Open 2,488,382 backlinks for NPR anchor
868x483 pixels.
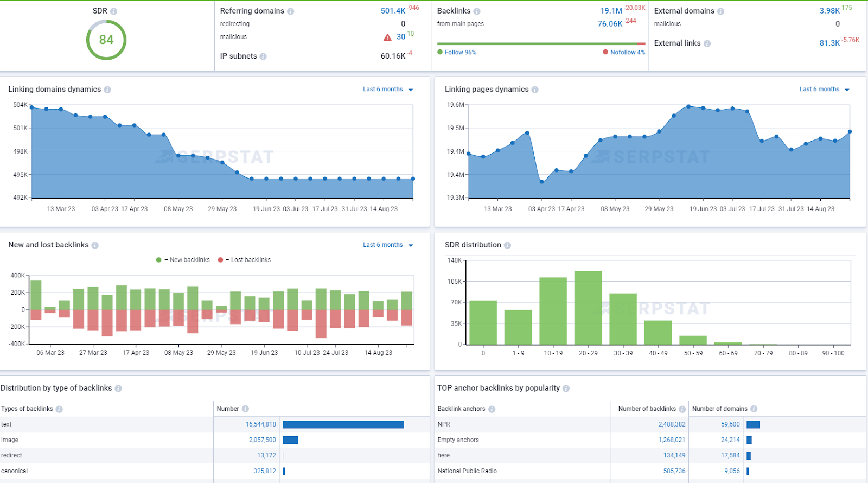click(x=672, y=425)
